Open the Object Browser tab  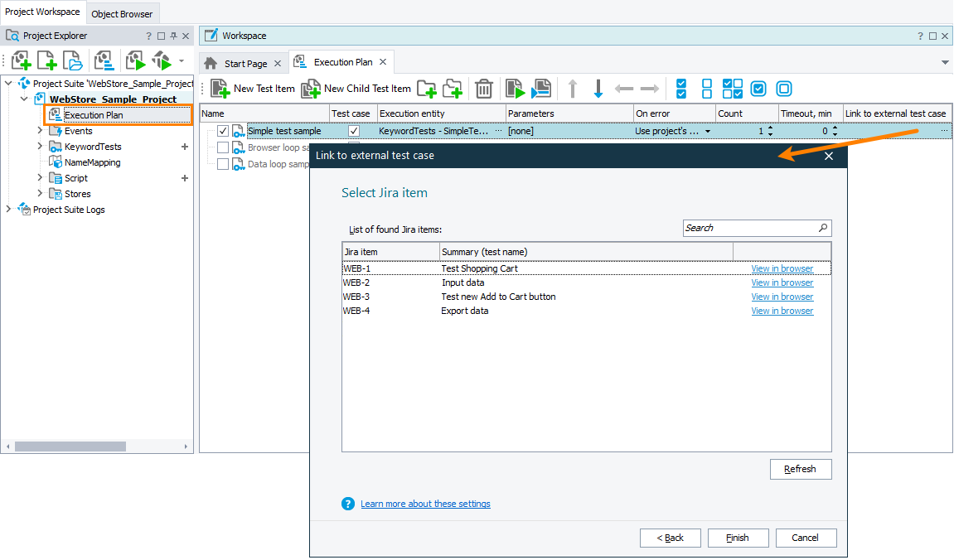(x=122, y=13)
